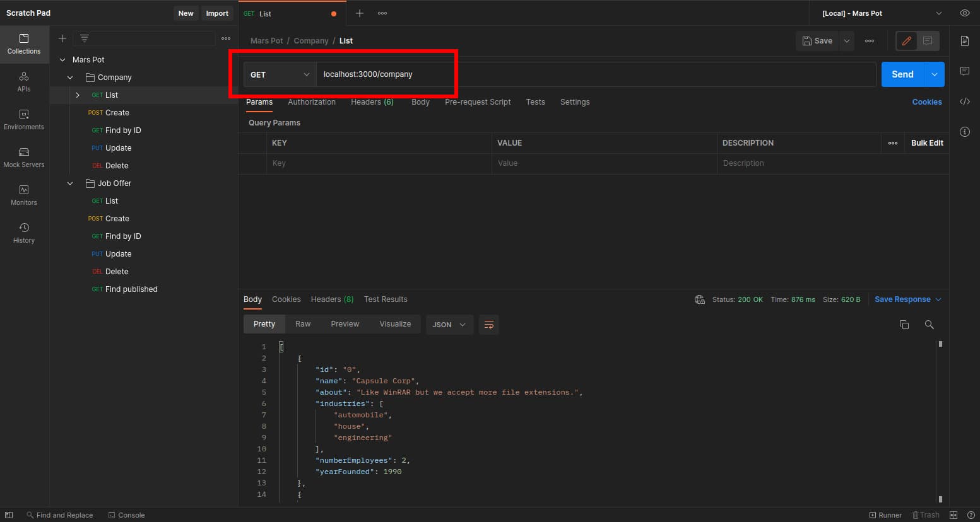Switch response view to Raw
This screenshot has height=522, width=980.
(x=303, y=323)
